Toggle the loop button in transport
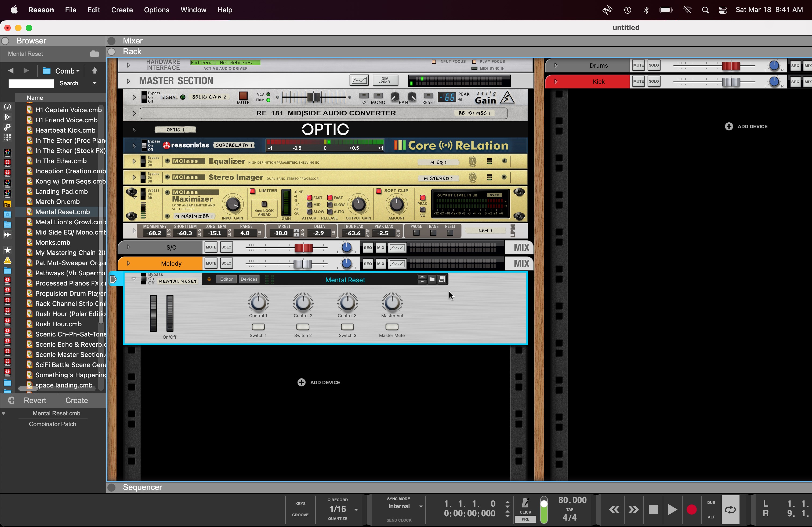Screen dimensions: 812x527 [x=730, y=510]
